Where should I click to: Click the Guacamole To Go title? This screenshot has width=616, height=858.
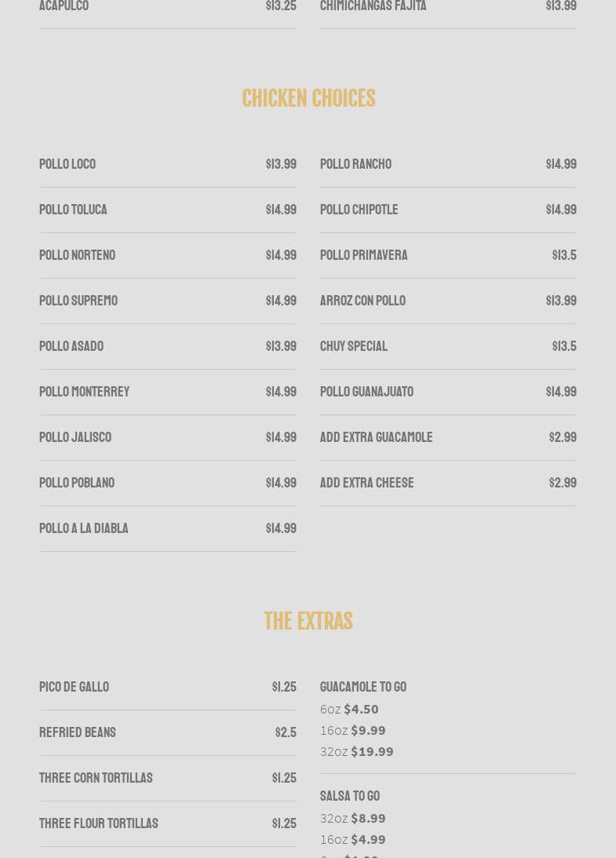(x=363, y=687)
